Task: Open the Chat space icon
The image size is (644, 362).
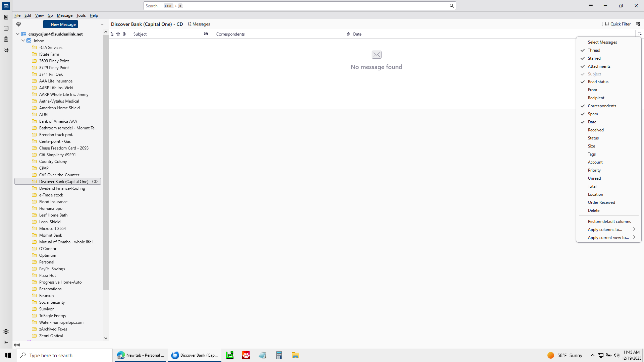Action: tap(6, 50)
